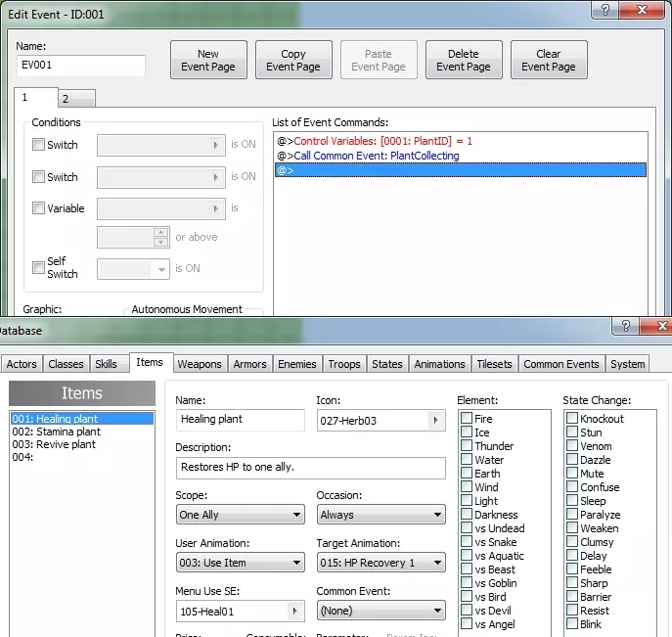The image size is (672, 637).
Task: Switch to the Common Events tab
Action: (x=561, y=364)
